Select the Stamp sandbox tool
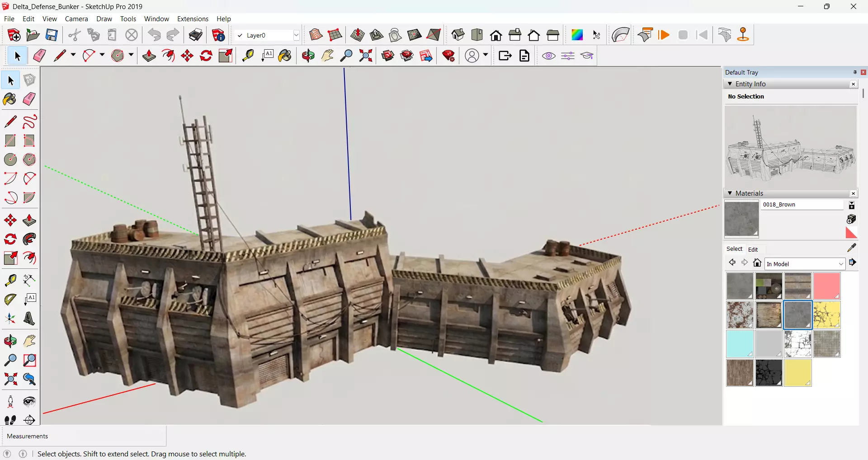Image resolution: width=868 pixels, height=460 pixels. (377, 35)
